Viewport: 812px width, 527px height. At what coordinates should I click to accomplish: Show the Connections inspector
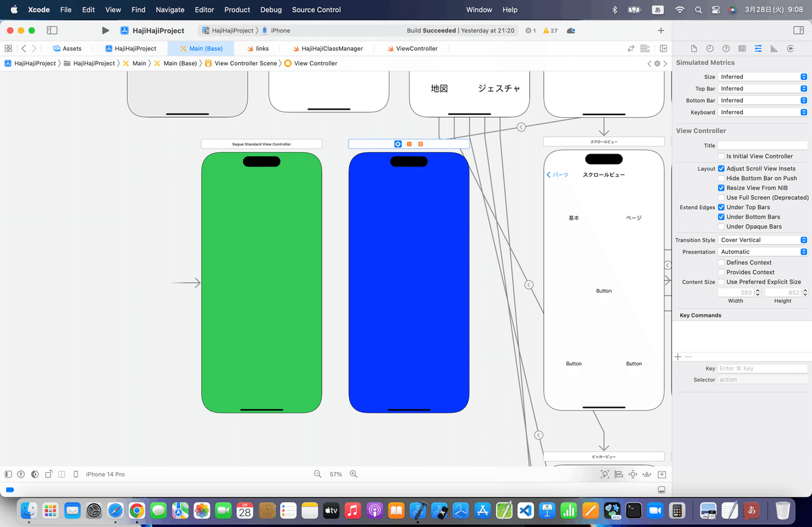[790, 49]
